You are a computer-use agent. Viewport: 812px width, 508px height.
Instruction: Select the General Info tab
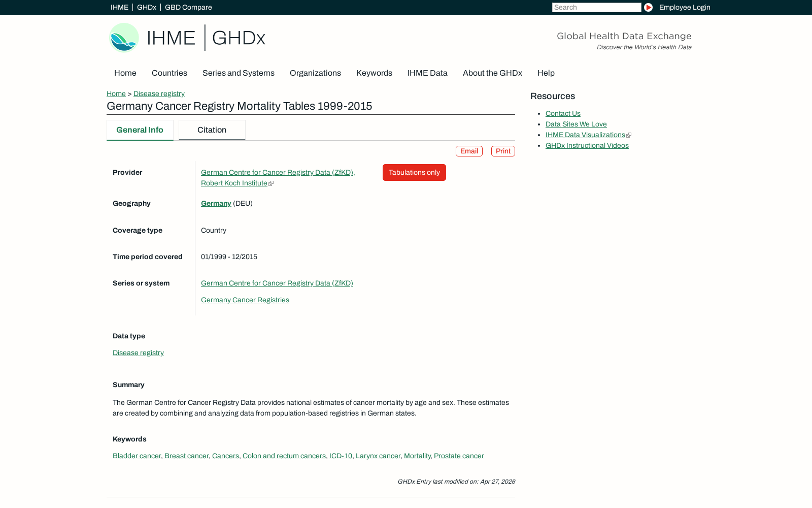[140, 130]
